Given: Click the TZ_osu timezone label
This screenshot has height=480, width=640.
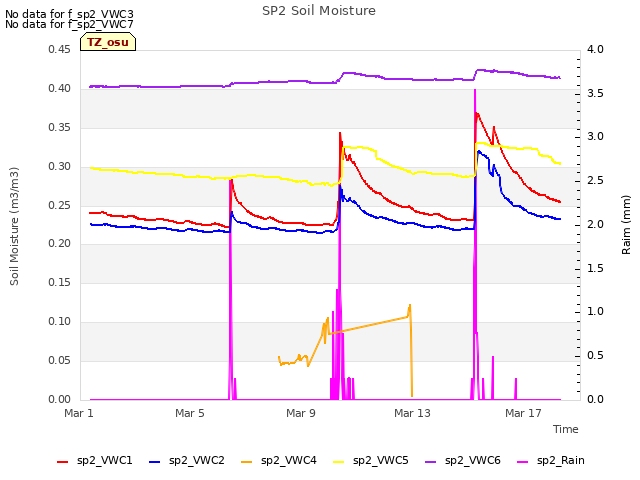Looking at the screenshot, I should click(108, 42).
